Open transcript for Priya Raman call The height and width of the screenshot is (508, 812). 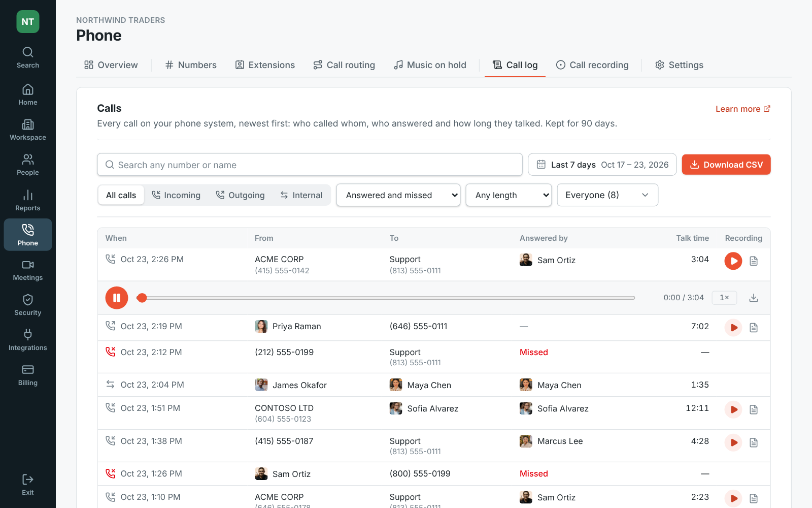pyautogui.click(x=754, y=328)
